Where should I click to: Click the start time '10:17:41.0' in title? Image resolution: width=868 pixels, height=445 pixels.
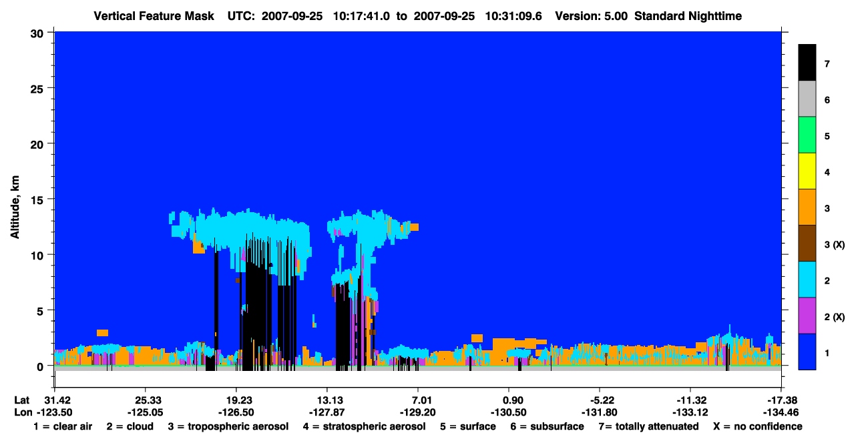(363, 16)
